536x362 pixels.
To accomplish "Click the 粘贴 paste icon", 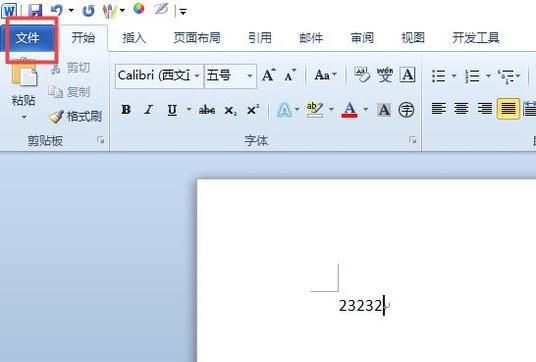I will tap(24, 73).
